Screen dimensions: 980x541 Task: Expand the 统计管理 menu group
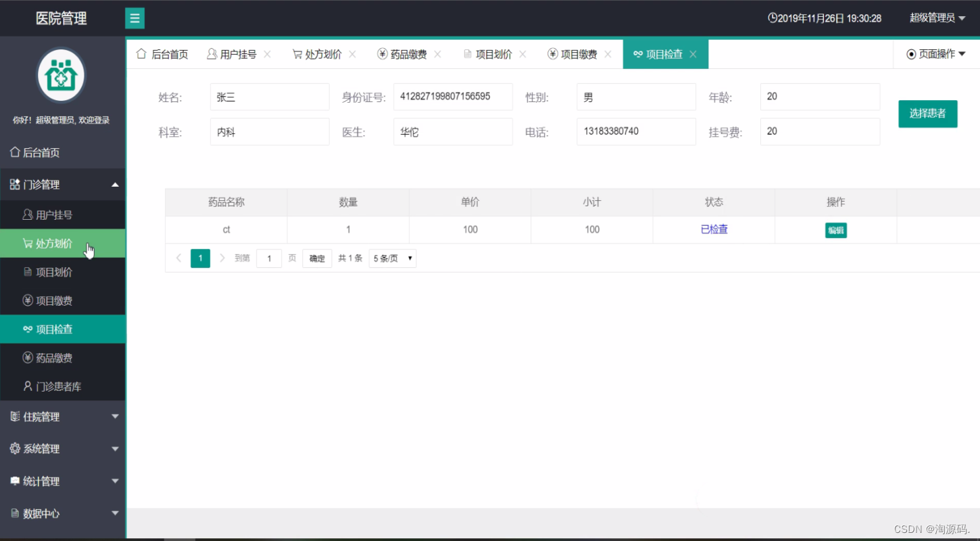click(62, 481)
